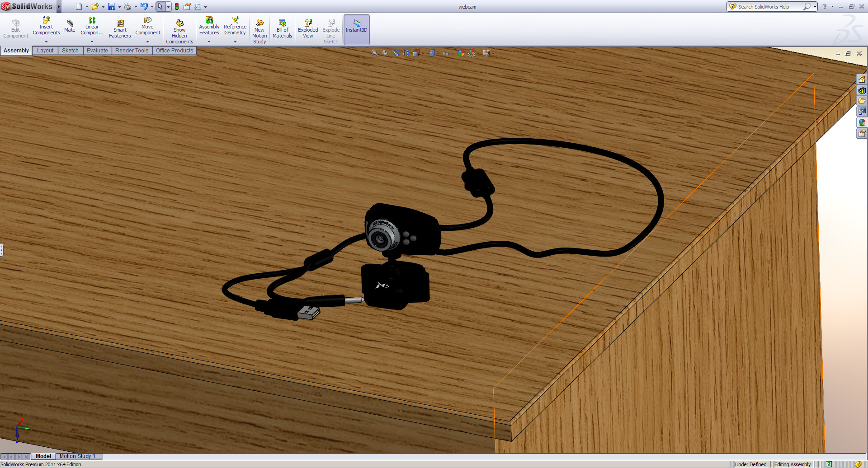
Task: Switch to the Layout tab
Action: pos(45,51)
